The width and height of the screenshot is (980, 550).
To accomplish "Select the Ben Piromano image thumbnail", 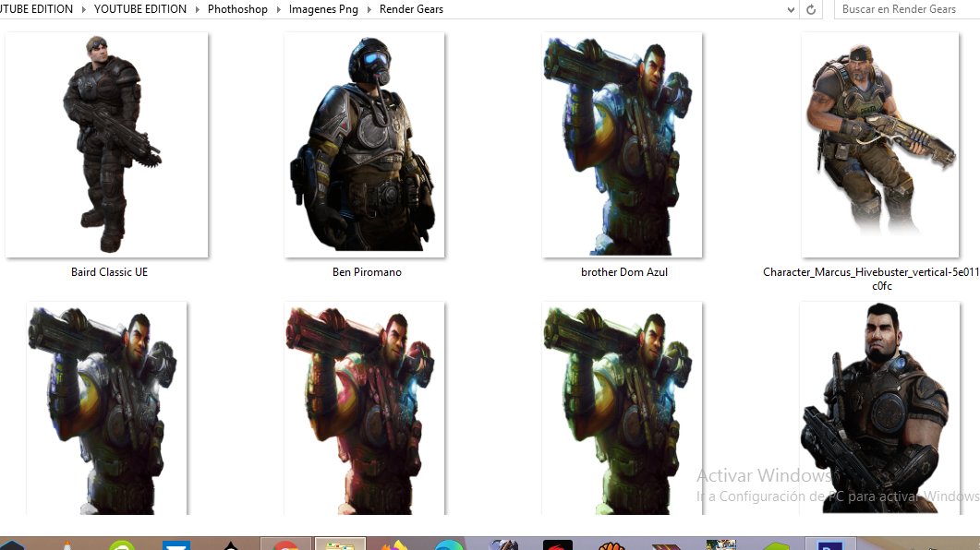I will (x=364, y=145).
